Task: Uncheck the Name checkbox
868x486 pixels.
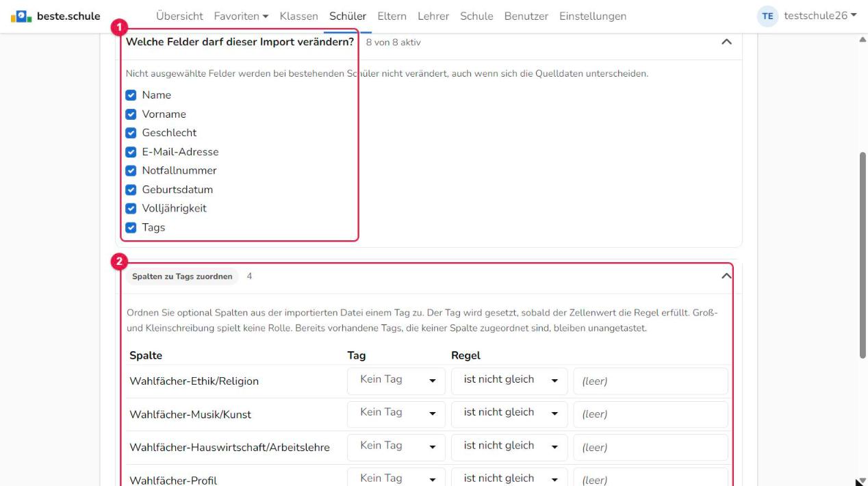Action: click(x=131, y=95)
